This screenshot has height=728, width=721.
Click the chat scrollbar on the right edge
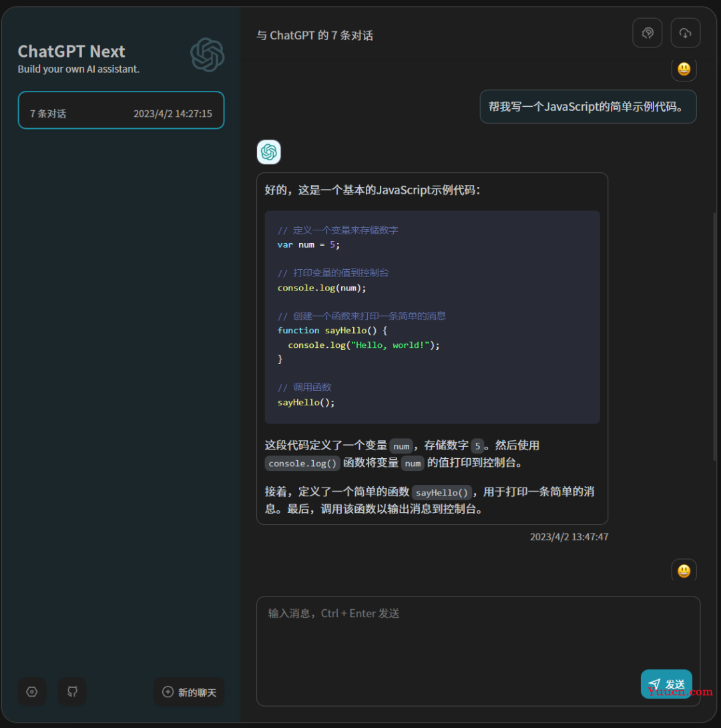click(714, 337)
